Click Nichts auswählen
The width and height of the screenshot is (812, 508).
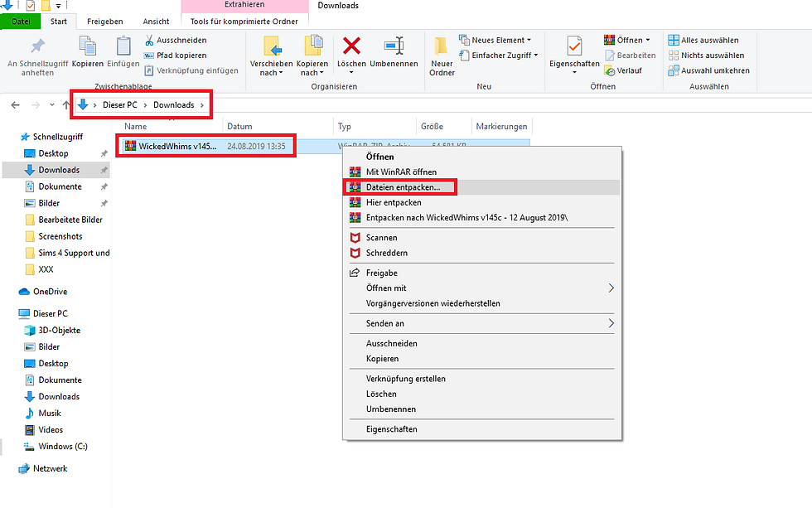[706, 55]
